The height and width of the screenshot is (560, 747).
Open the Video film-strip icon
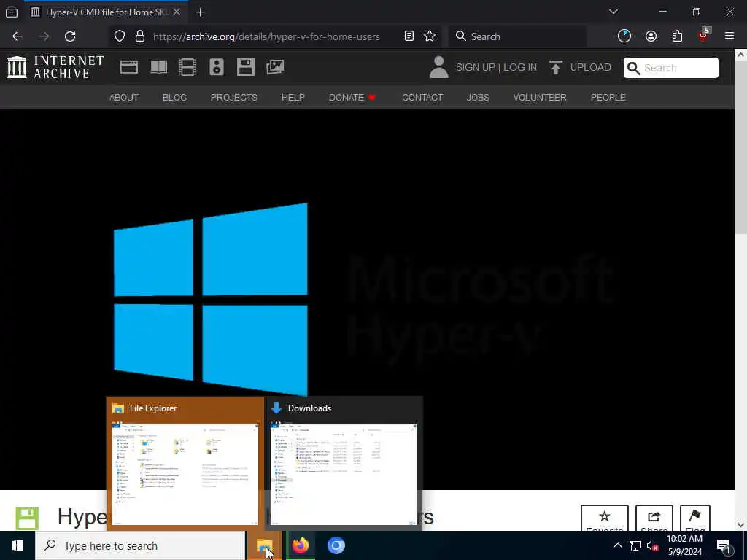[x=187, y=67]
